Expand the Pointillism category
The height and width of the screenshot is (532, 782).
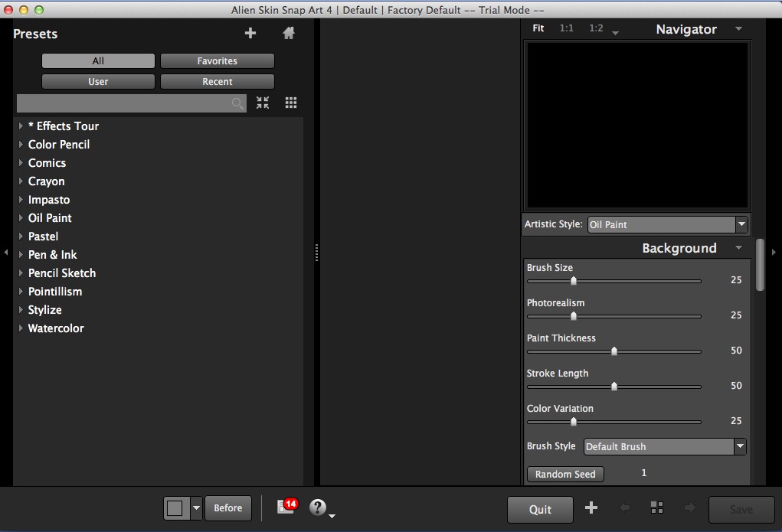(21, 291)
